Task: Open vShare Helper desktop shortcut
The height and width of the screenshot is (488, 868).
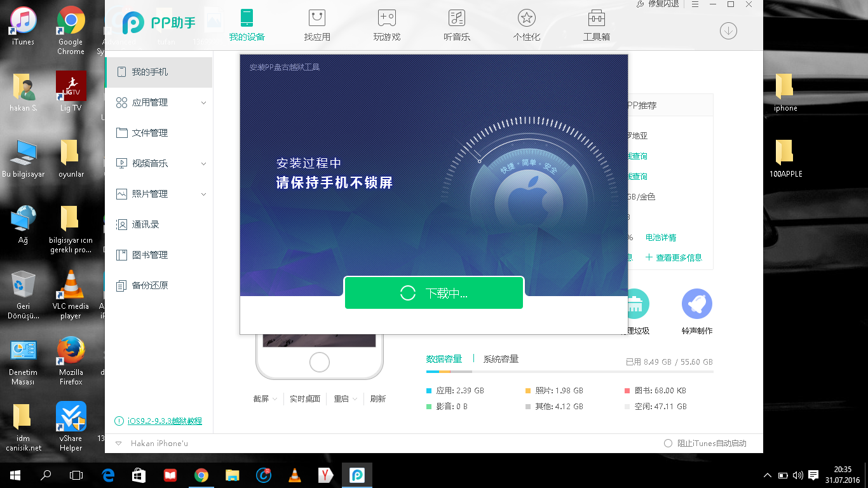Action: (71, 427)
